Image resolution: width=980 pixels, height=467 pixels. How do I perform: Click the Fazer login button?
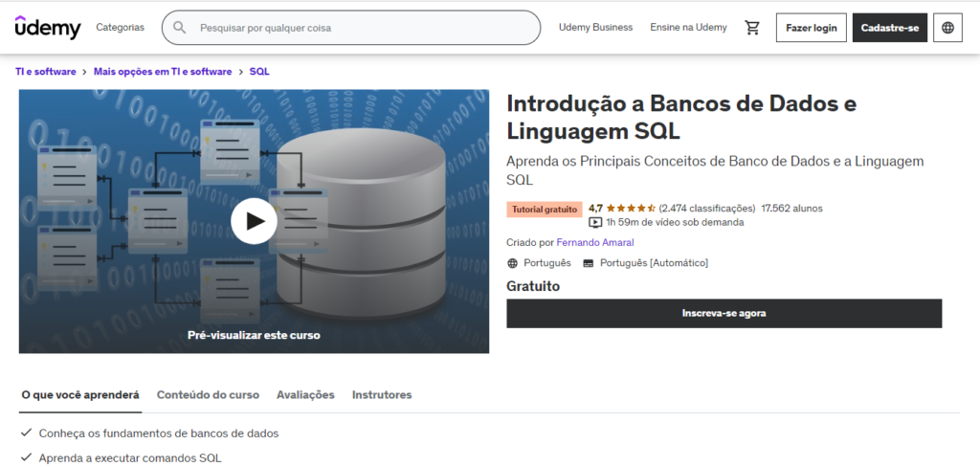812,28
